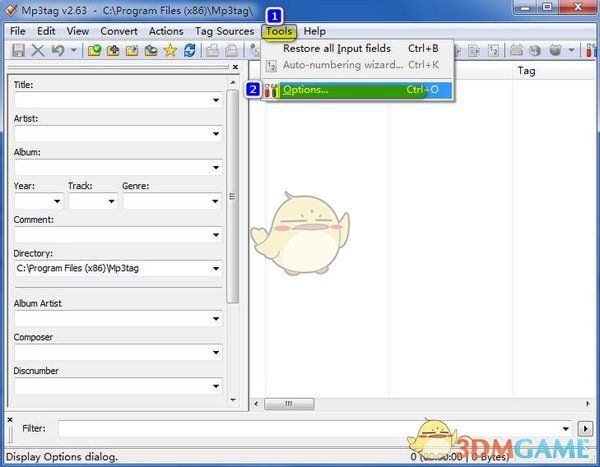Click the Auto-numbering wizard toolbar icon

click(x=493, y=51)
